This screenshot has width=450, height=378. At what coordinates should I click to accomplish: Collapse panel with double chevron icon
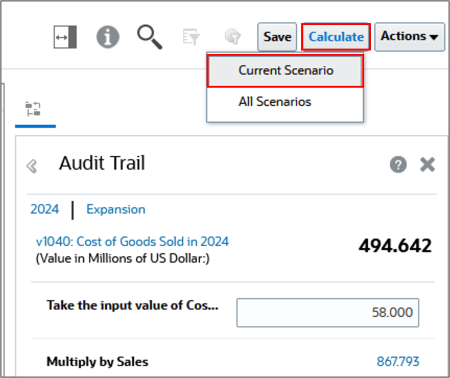click(32, 166)
